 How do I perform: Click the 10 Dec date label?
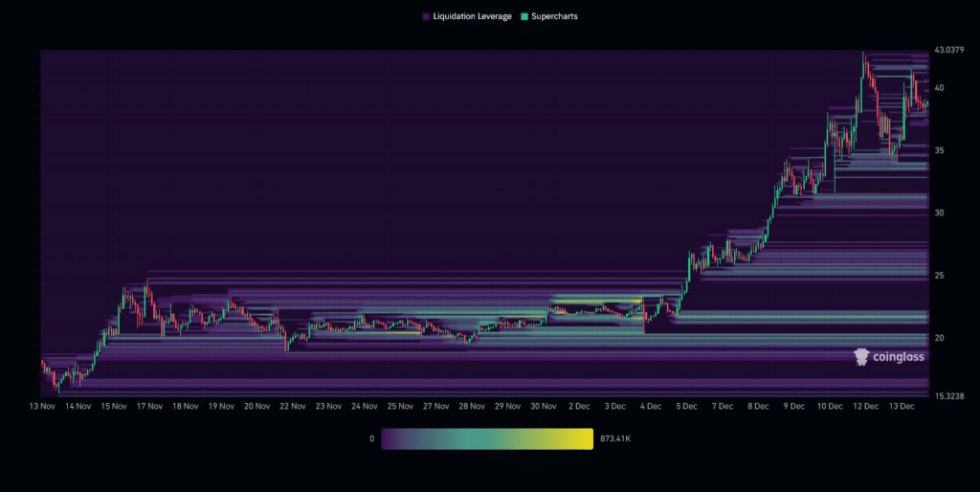point(830,407)
